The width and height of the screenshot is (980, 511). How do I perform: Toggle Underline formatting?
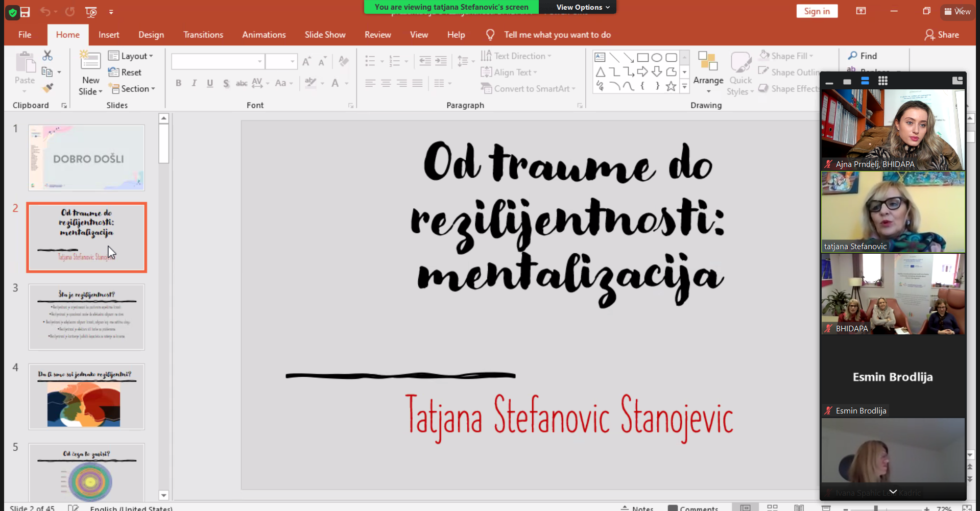pos(210,83)
